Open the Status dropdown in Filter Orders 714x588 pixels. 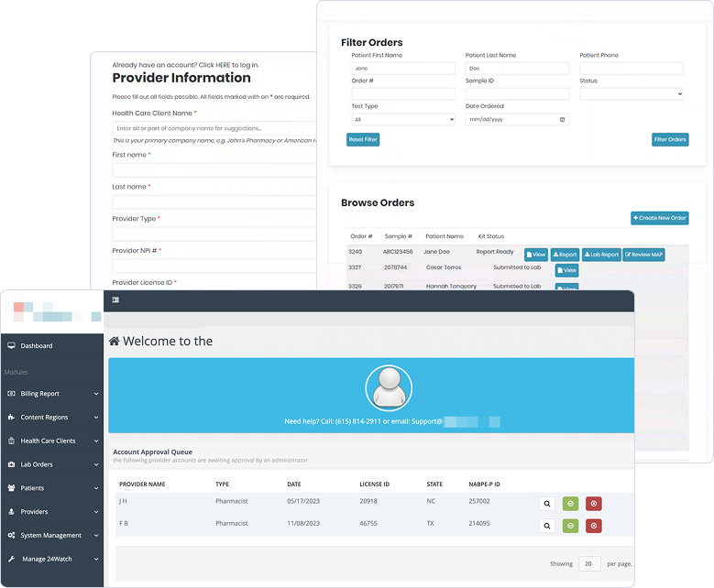pyautogui.click(x=631, y=93)
